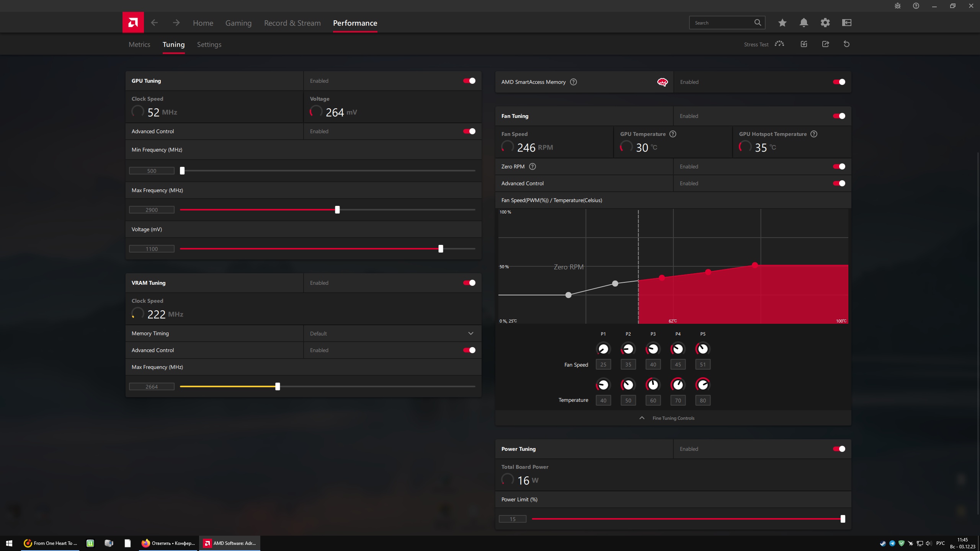Image resolution: width=980 pixels, height=551 pixels.
Task: Open the Gaming section
Action: click(238, 23)
